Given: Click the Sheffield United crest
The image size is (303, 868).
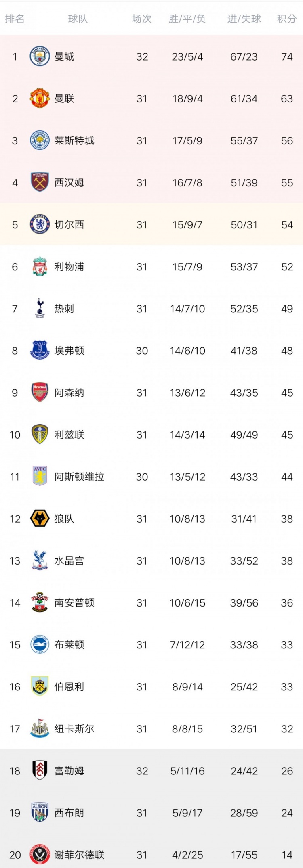Looking at the screenshot, I should [x=40, y=854].
